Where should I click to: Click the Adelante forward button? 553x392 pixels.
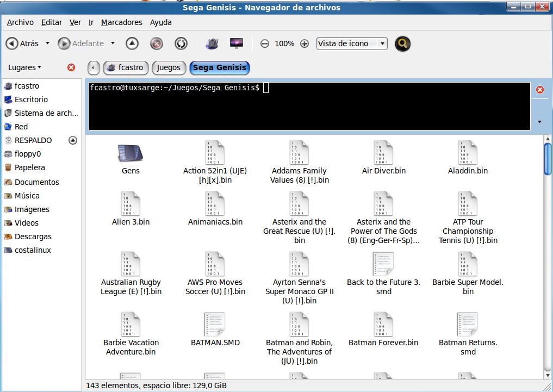[x=81, y=43]
